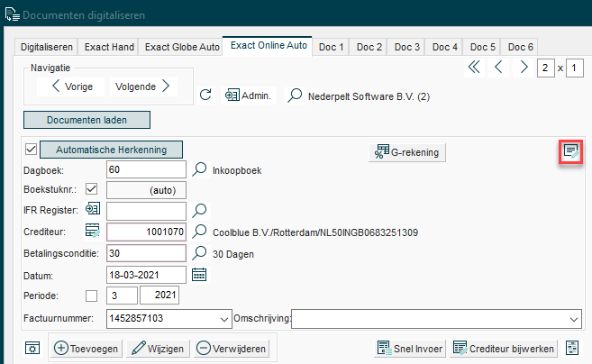The width and height of the screenshot is (592, 364).
Task: Click the calculator icon at bottom right
Action: point(571,348)
